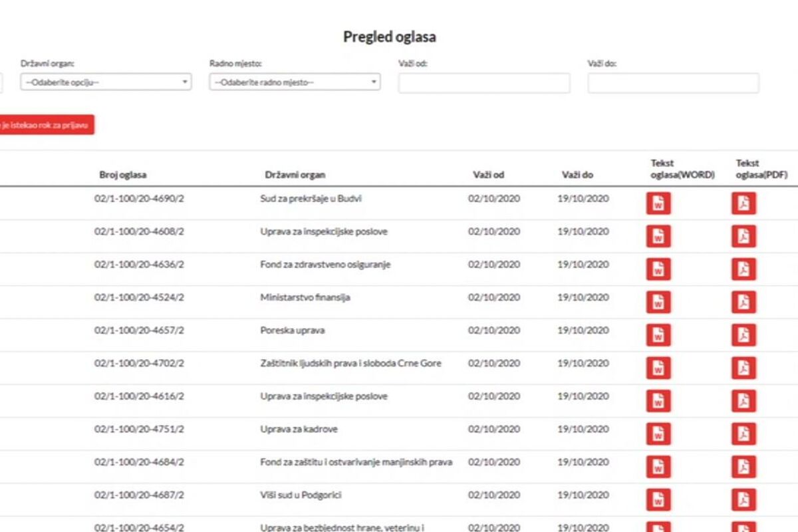798x532 pixels.
Task: Open PDF for Sud za prekršaje u Budvi
Action: click(x=743, y=203)
